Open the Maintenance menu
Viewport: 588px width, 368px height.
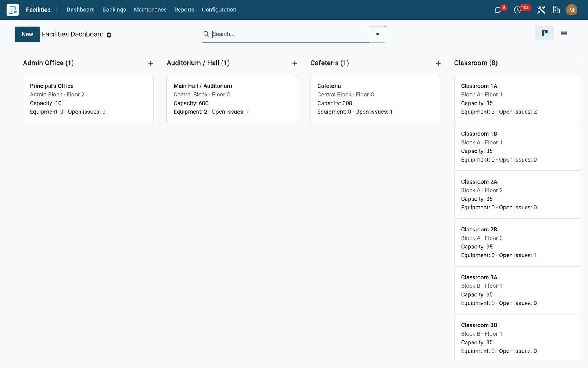click(150, 10)
